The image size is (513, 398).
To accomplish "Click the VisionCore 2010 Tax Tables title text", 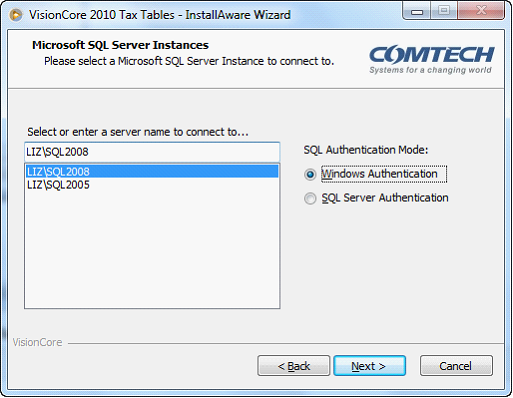I will (x=160, y=15).
